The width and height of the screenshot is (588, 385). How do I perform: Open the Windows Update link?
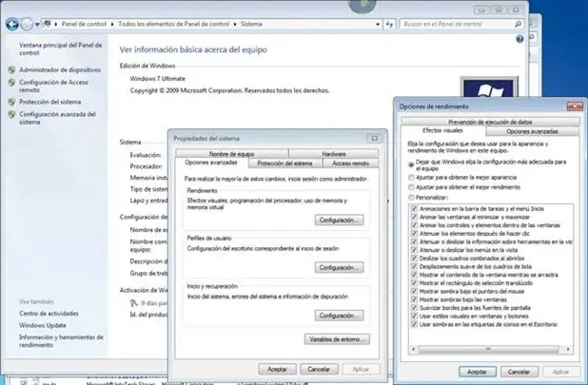click(x=43, y=325)
